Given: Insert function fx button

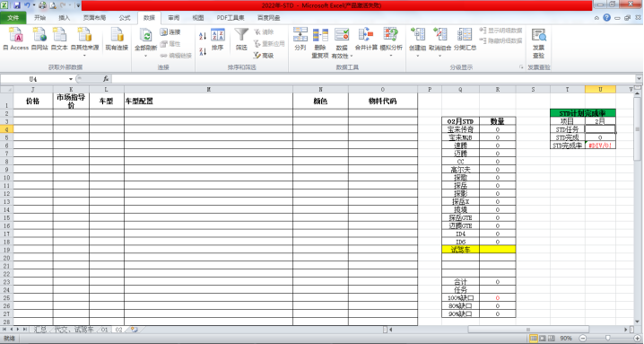Looking at the screenshot, I should coord(106,79).
